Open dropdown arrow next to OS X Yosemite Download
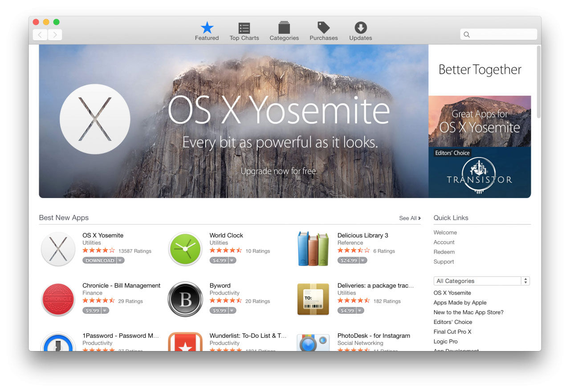The image size is (570, 392). click(120, 260)
